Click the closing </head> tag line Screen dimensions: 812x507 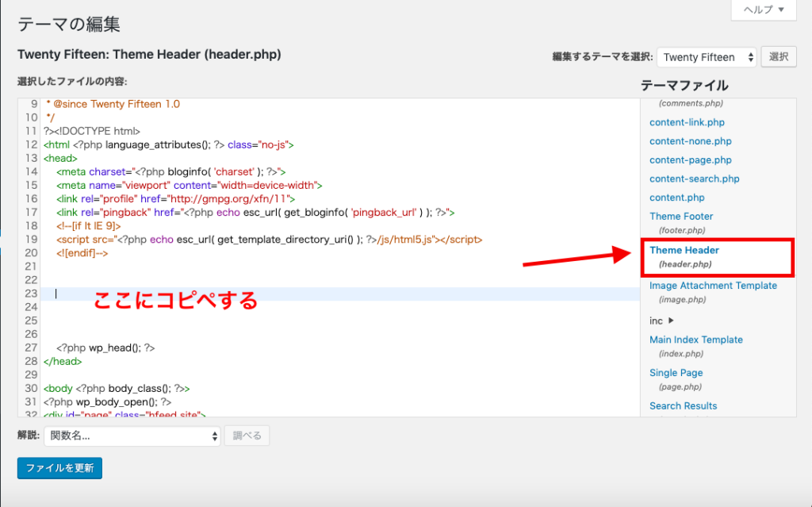(x=63, y=361)
